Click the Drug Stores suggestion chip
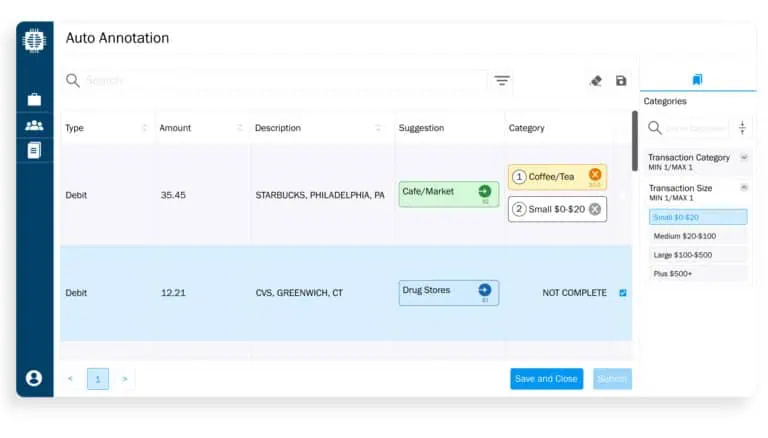 pyautogui.click(x=449, y=292)
